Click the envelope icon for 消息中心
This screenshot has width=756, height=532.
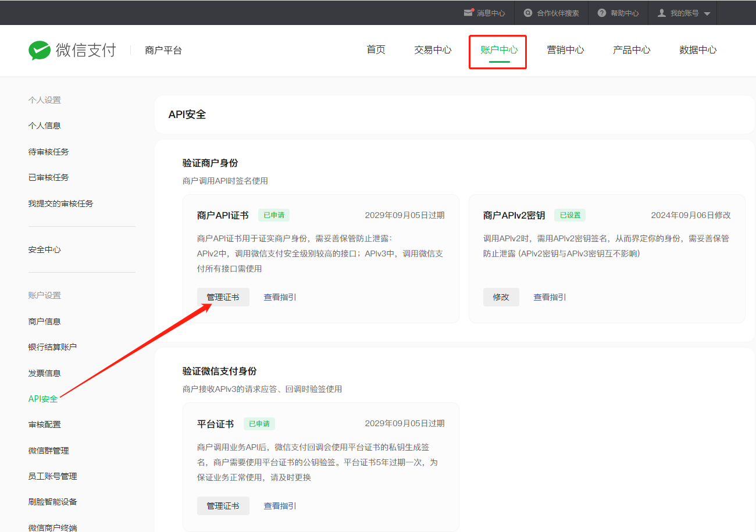click(468, 12)
